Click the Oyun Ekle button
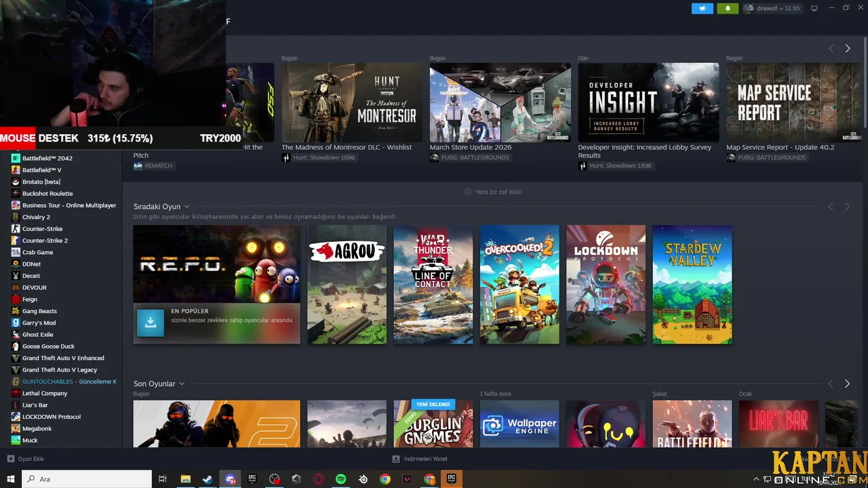This screenshot has height=488, width=868. [x=25, y=459]
